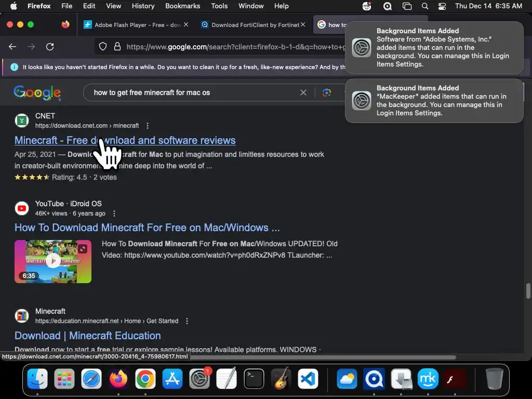The width and height of the screenshot is (532, 399).
Task: Reload the current Google page
Action: 50,47
